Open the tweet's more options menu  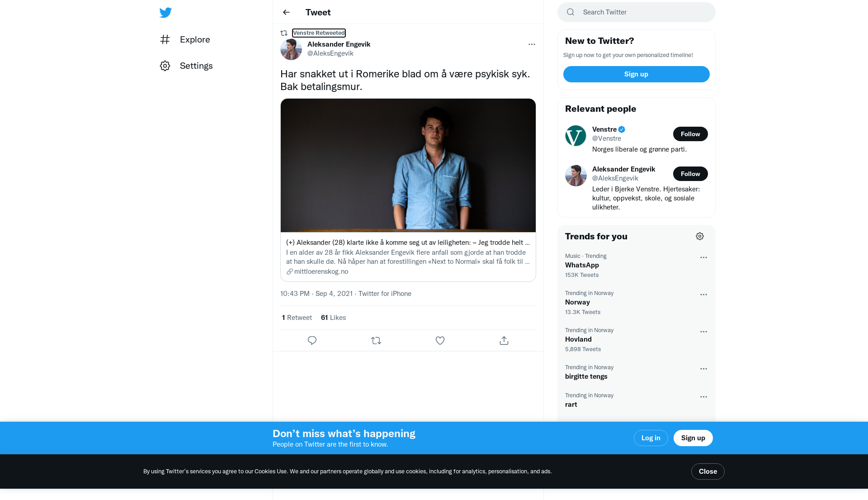532,44
